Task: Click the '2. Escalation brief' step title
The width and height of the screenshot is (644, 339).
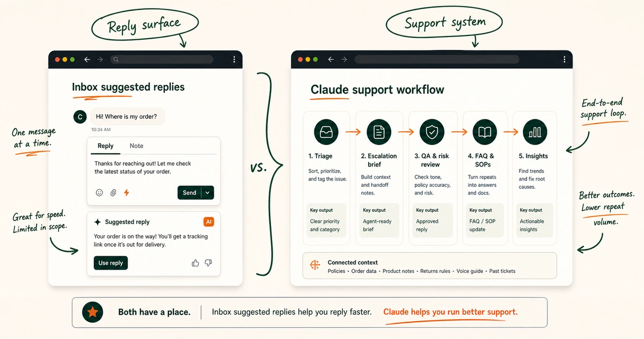Action: (x=379, y=160)
